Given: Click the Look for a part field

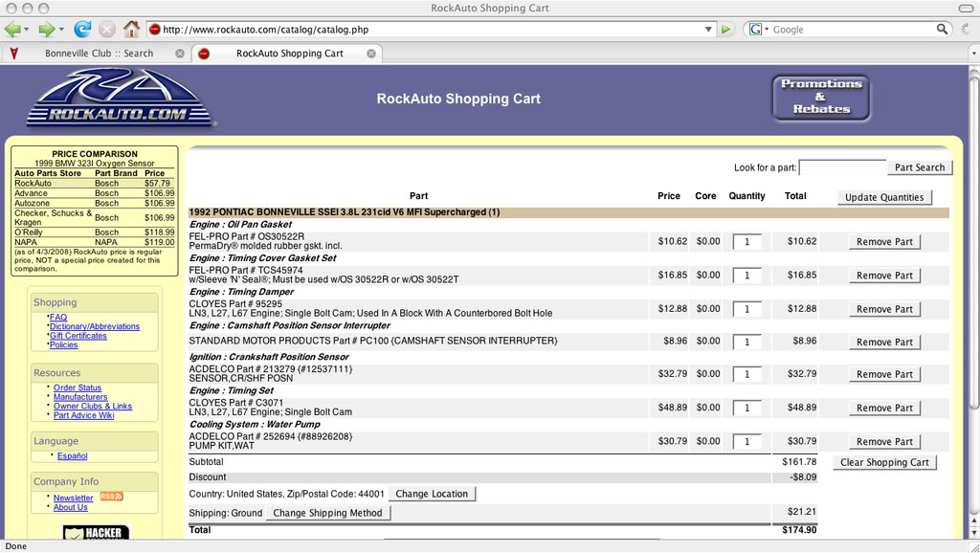Looking at the screenshot, I should pos(842,167).
